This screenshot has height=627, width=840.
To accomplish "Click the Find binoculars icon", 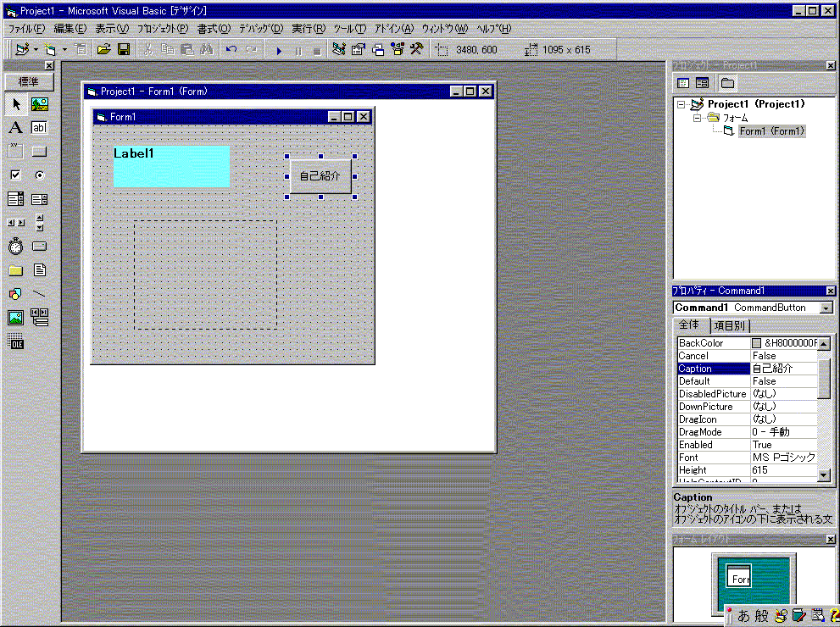I will point(207,50).
